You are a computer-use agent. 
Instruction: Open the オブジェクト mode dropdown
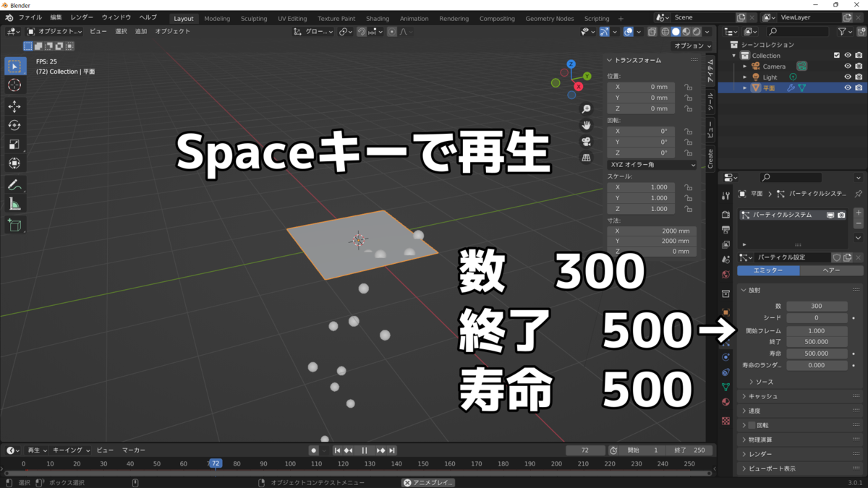54,32
